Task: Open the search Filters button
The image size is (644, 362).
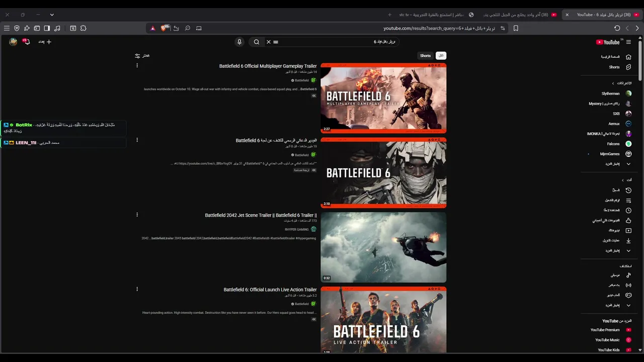Action: click(142, 56)
